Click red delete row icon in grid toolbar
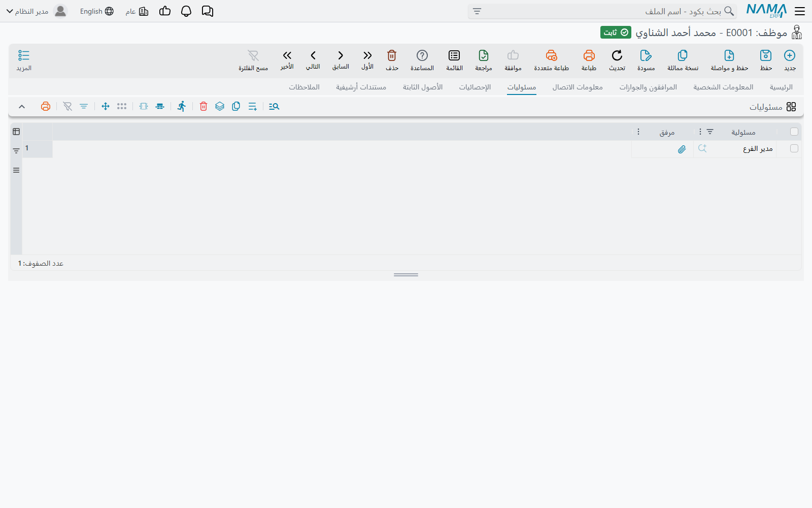The height and width of the screenshot is (508, 812). (204, 106)
